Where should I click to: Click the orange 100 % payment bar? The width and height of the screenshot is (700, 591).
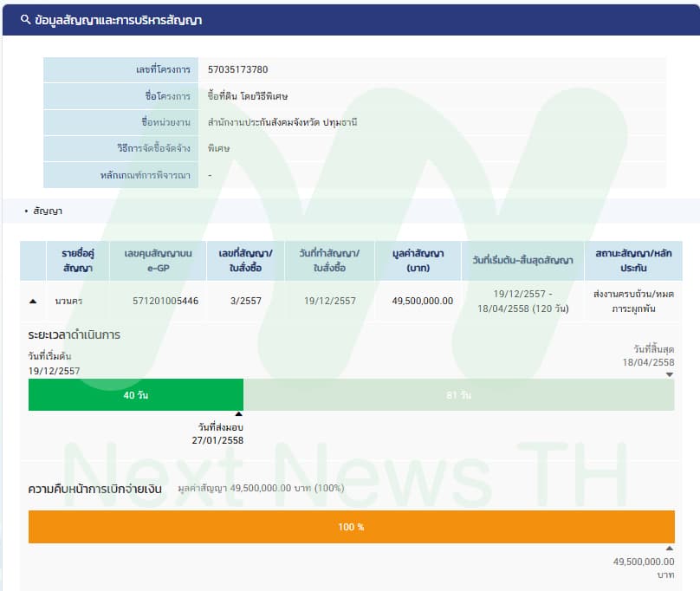[x=352, y=527]
